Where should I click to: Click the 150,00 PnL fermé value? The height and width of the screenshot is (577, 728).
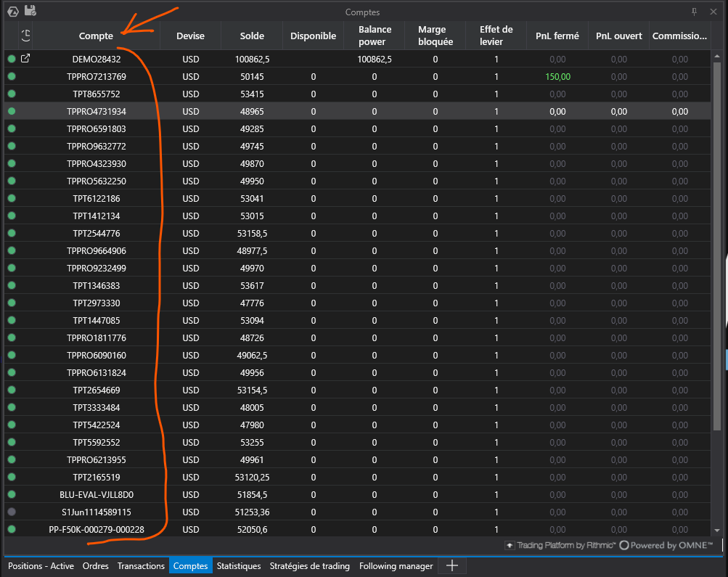(x=557, y=77)
